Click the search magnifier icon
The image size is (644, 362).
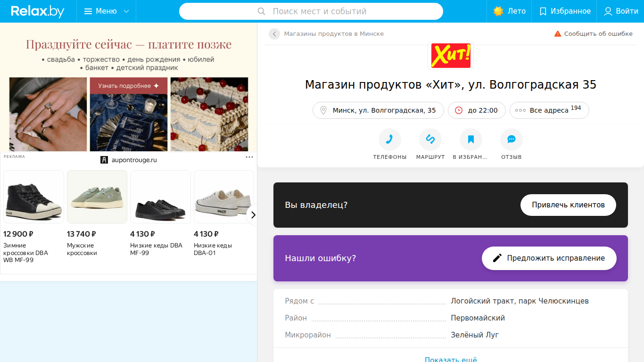pos(261,11)
